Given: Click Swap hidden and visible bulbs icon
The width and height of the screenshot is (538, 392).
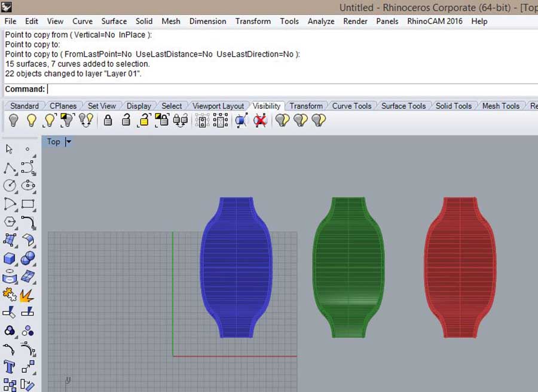Looking at the screenshot, I should tap(85, 120).
